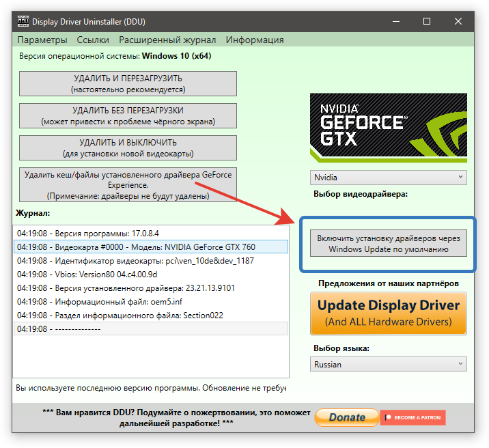
Task: Maximize the DDU window
Action: [x=427, y=21]
